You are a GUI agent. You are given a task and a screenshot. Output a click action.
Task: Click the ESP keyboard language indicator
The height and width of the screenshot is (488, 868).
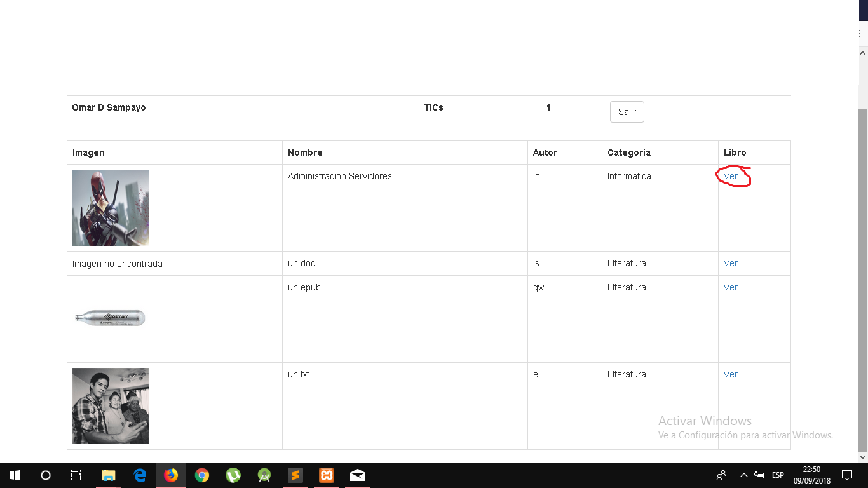coord(778,475)
